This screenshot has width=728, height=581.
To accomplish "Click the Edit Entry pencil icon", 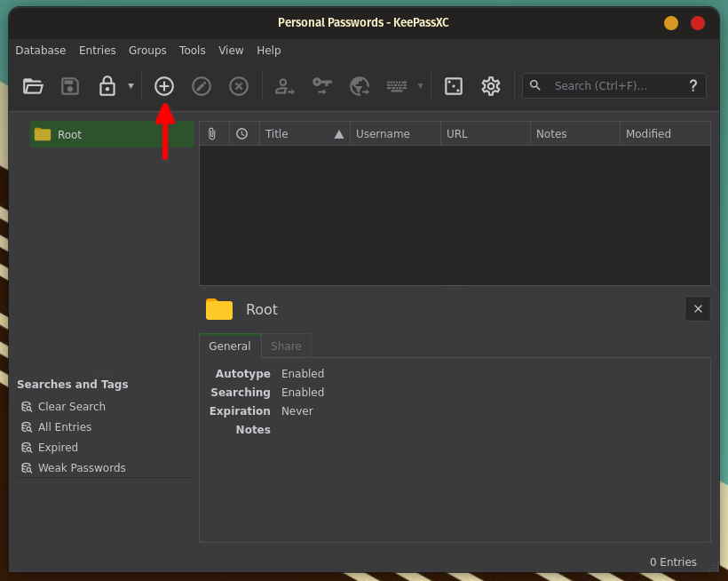I will point(202,86).
